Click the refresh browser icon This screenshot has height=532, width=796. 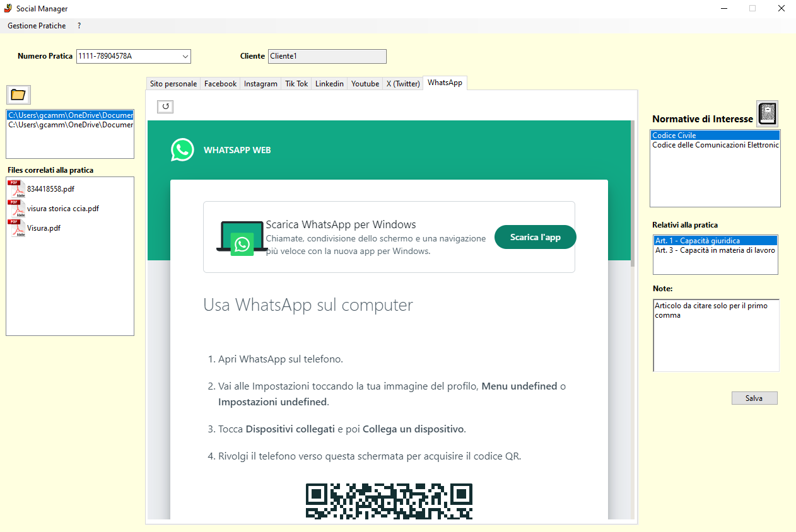click(165, 107)
